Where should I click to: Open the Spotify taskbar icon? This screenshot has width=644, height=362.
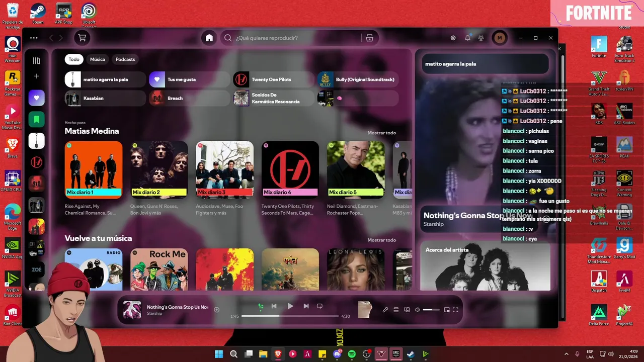coord(352,354)
